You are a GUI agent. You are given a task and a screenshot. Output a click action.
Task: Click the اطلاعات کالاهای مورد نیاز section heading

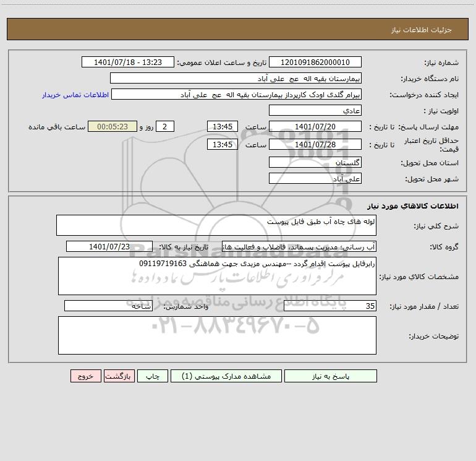[x=413, y=206]
